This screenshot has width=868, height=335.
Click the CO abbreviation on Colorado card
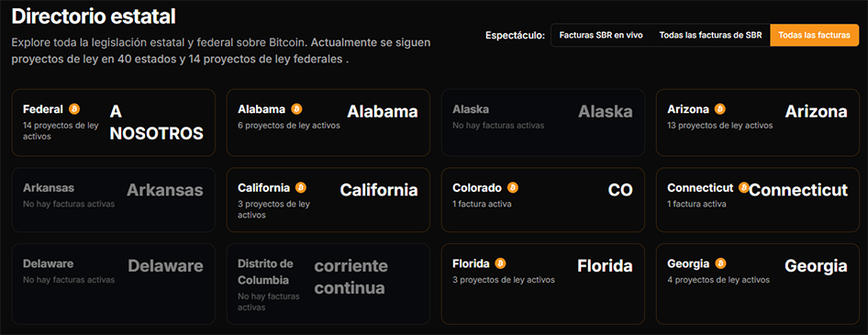click(620, 191)
